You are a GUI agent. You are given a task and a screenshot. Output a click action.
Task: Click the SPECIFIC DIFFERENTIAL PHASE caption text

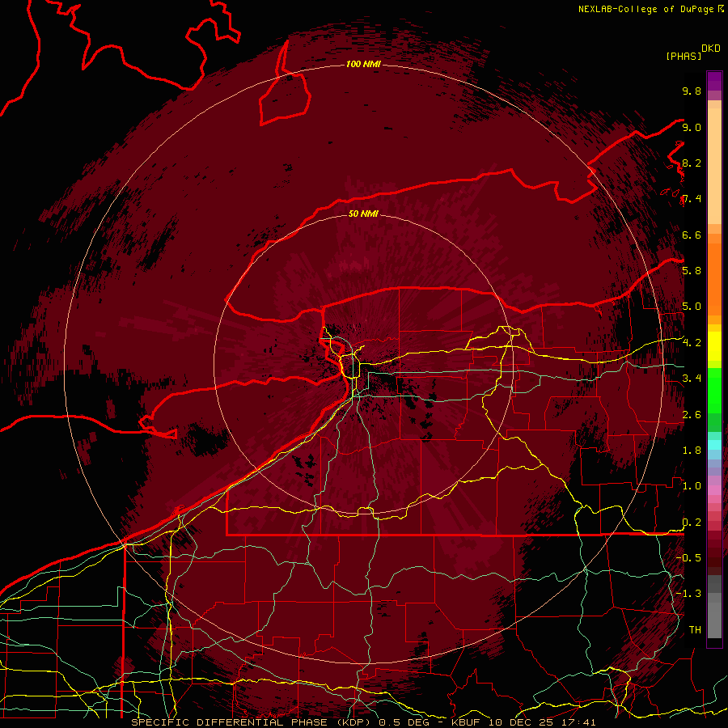pyautogui.click(x=231, y=722)
